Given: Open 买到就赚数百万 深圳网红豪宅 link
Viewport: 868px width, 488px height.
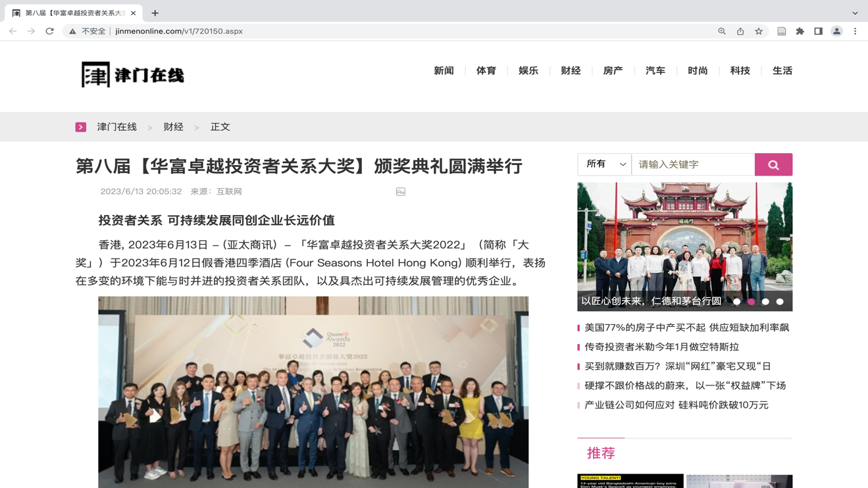Looking at the screenshot, I should [x=678, y=366].
